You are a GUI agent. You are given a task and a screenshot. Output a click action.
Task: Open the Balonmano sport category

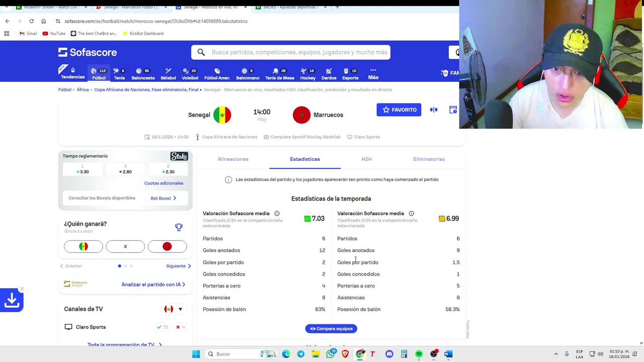pyautogui.click(x=248, y=73)
